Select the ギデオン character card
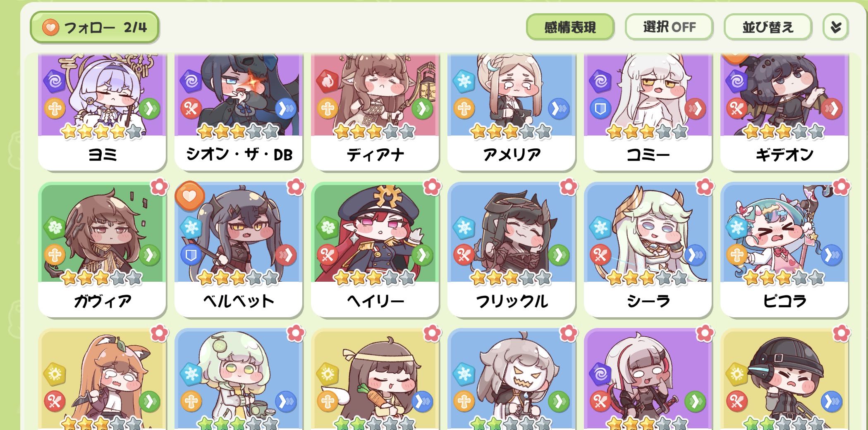This screenshot has height=430, width=868. click(784, 112)
